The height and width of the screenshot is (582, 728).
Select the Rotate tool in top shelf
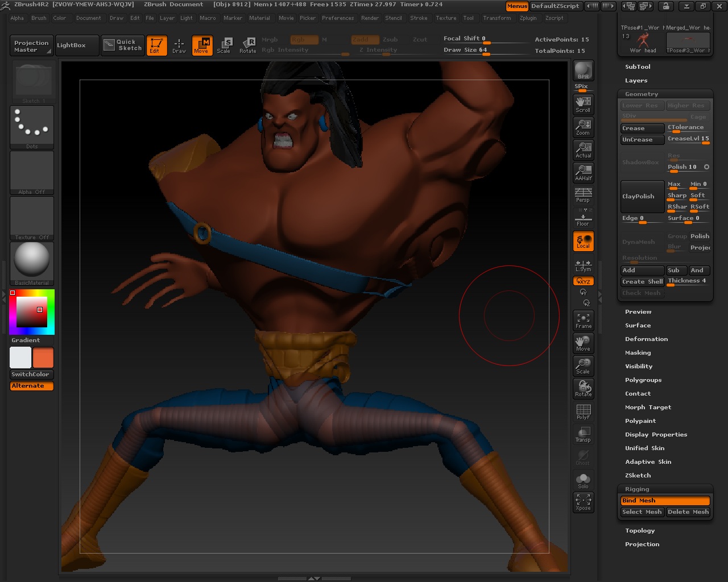[247, 45]
